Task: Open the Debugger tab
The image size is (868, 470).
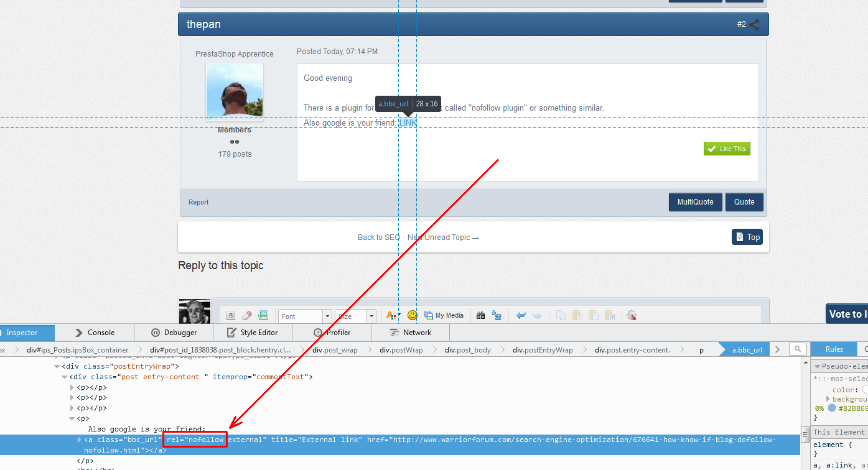Action: (x=174, y=333)
